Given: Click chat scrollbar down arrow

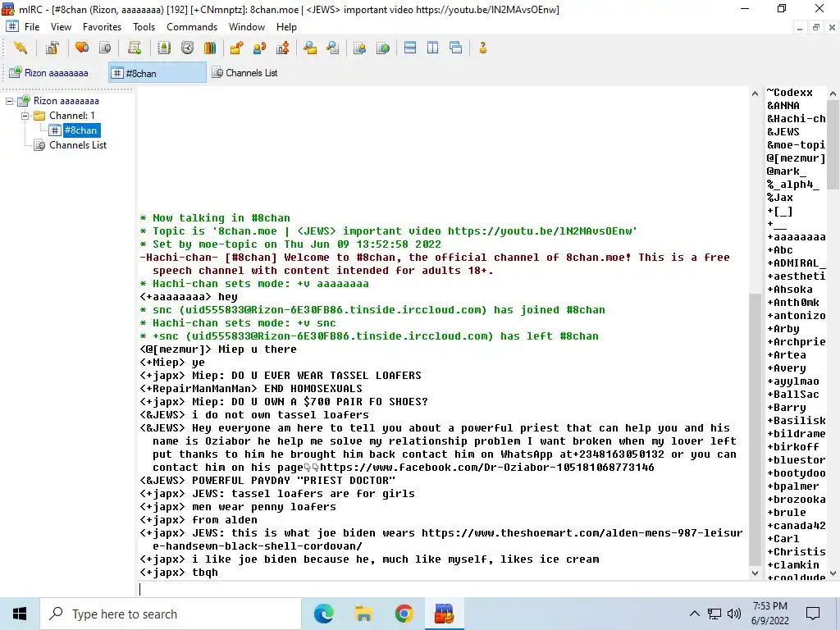Looking at the screenshot, I should pyautogui.click(x=755, y=573).
